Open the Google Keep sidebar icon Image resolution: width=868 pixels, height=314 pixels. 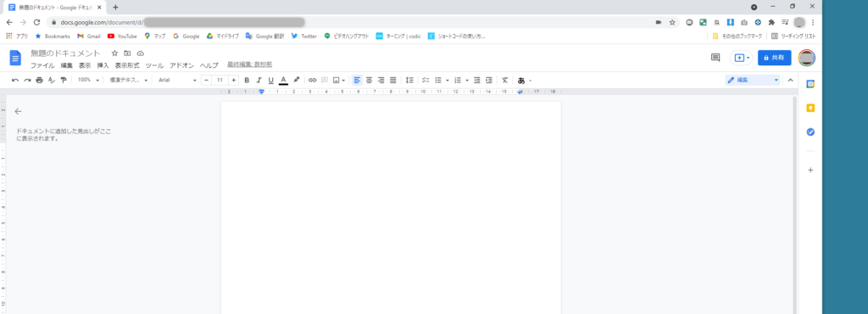[x=810, y=108]
